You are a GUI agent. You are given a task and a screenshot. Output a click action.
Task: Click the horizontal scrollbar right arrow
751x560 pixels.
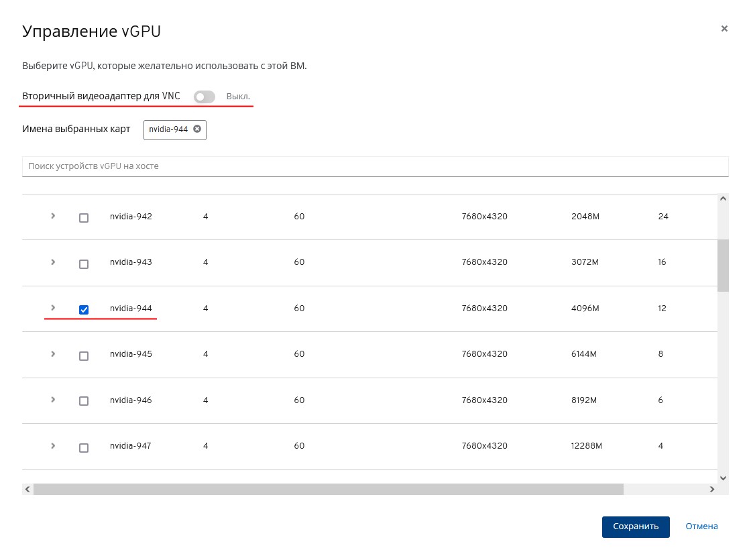pyautogui.click(x=712, y=490)
